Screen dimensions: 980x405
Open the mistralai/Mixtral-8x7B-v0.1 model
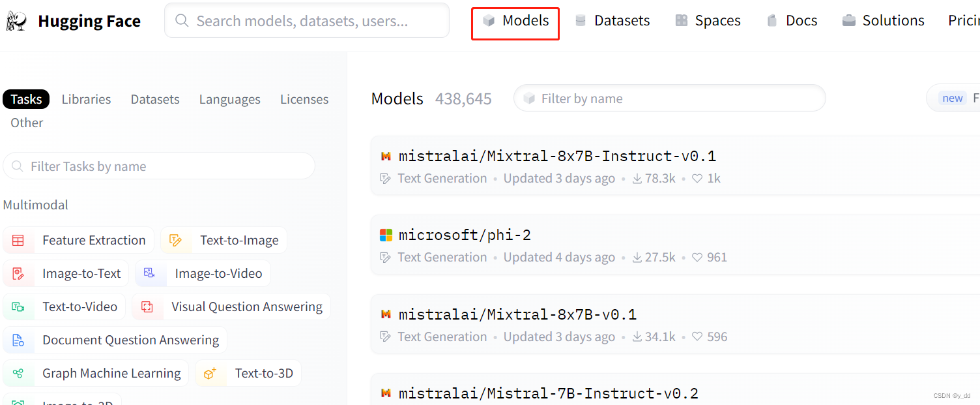coord(517,314)
